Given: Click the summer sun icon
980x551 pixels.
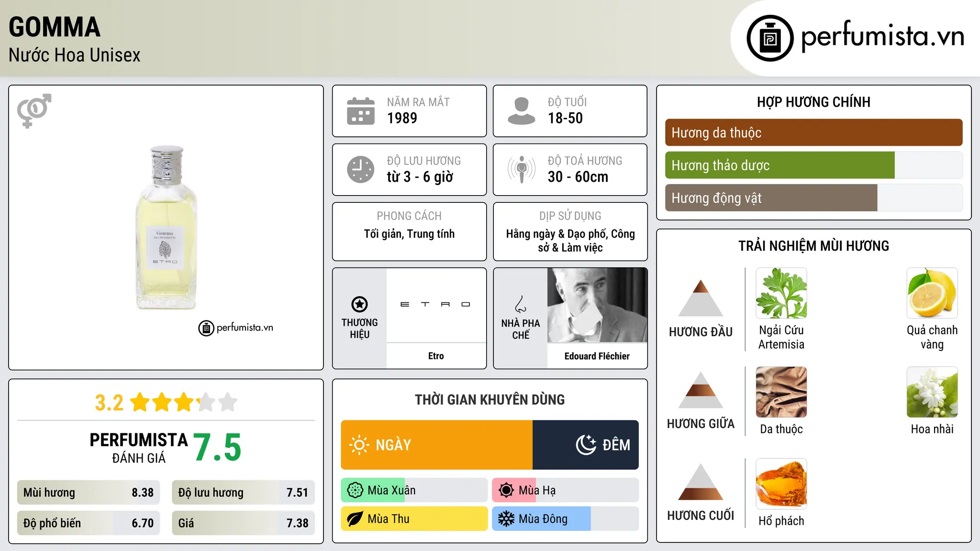Looking at the screenshot, I should pos(506,490).
